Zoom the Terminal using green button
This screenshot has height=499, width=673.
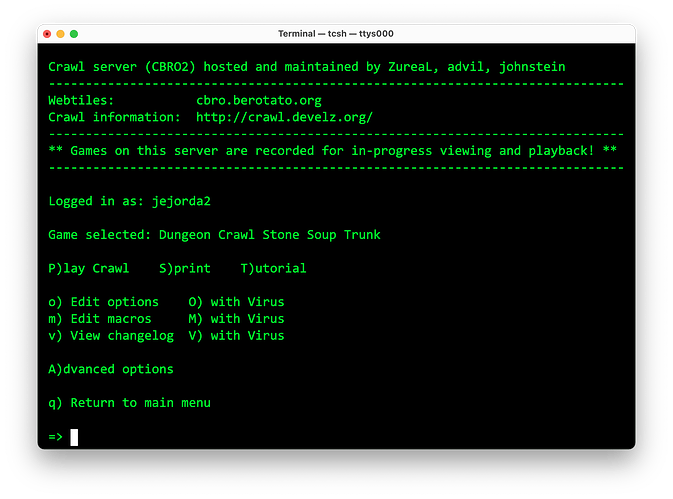point(74,34)
